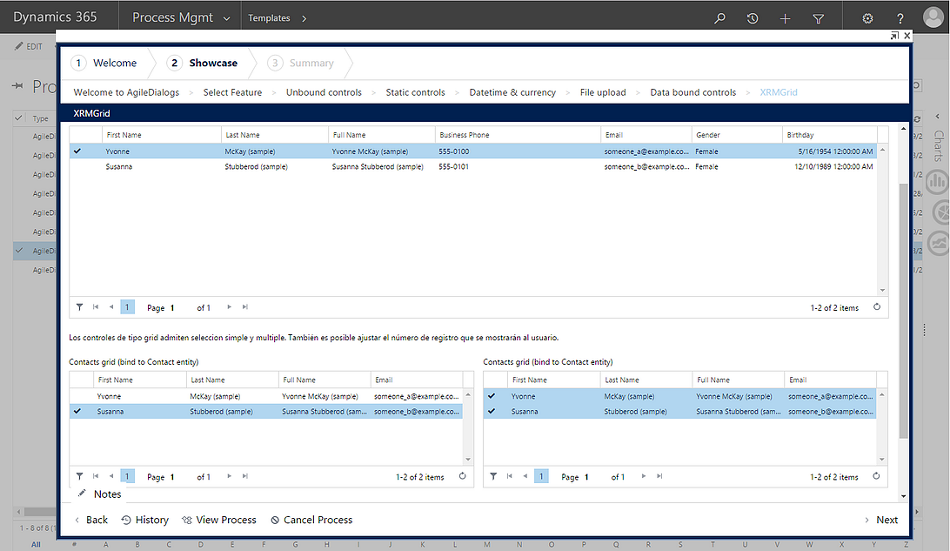The image size is (950, 551).
Task: Filter background list by All letter link
Action: tap(36, 544)
